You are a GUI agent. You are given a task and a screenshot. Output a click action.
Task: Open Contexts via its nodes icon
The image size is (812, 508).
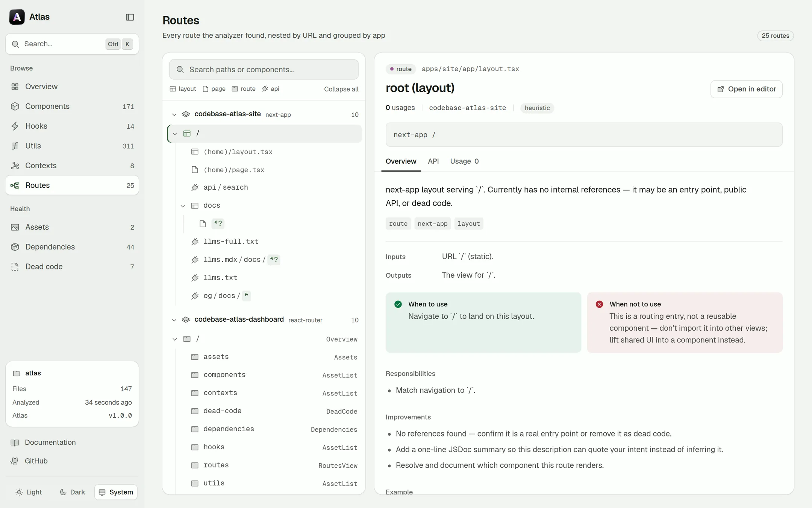click(x=15, y=166)
